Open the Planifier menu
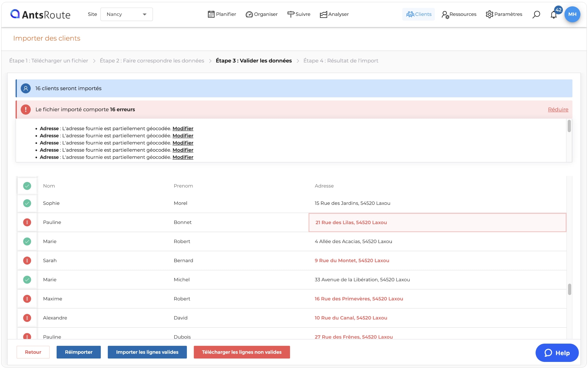This screenshot has height=369, width=588. (222, 14)
